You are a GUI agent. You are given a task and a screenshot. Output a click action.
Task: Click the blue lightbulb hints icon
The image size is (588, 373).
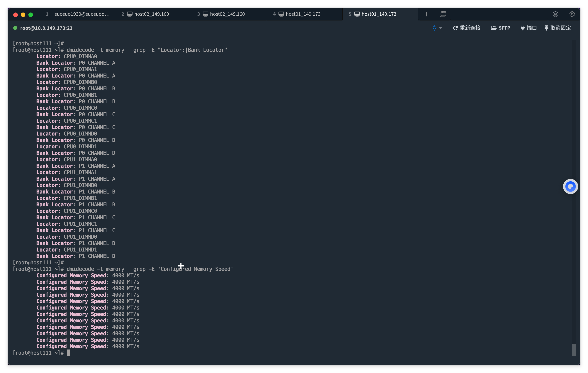tap(434, 28)
